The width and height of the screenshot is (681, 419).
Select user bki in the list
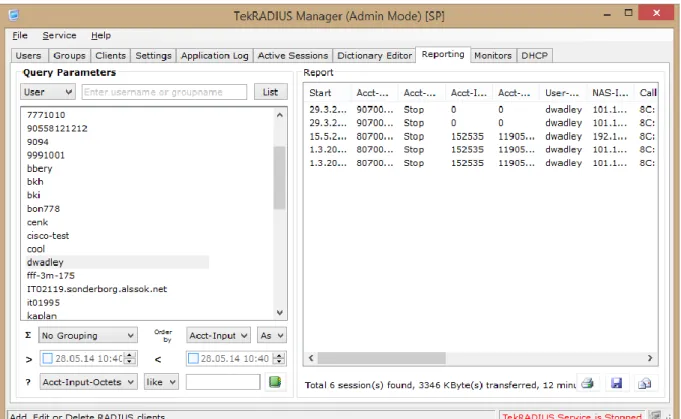click(x=33, y=195)
